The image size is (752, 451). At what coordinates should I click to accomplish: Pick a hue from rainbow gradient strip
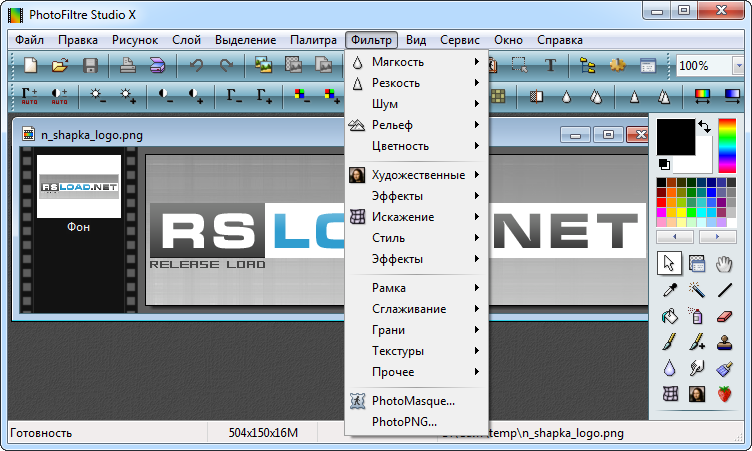[727, 145]
